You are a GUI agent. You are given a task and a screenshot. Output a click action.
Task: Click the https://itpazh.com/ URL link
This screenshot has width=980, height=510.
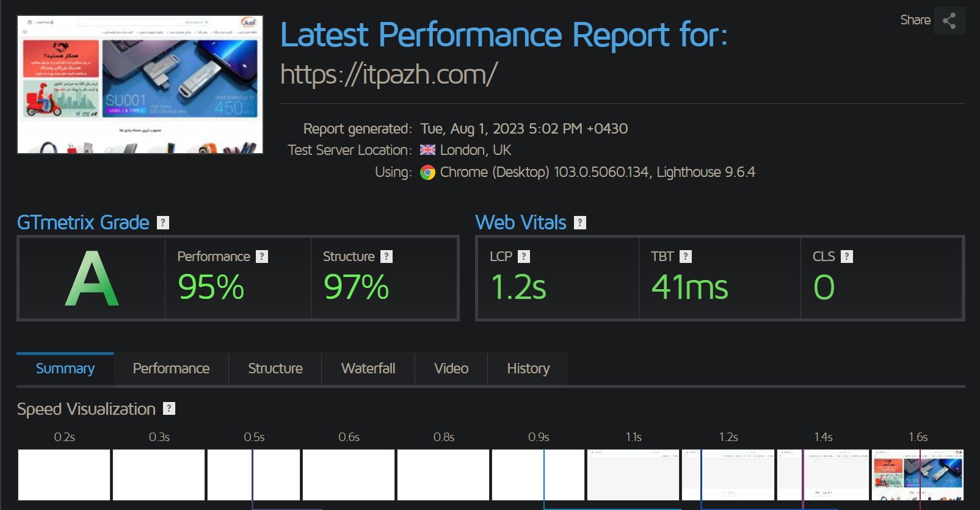coord(388,74)
